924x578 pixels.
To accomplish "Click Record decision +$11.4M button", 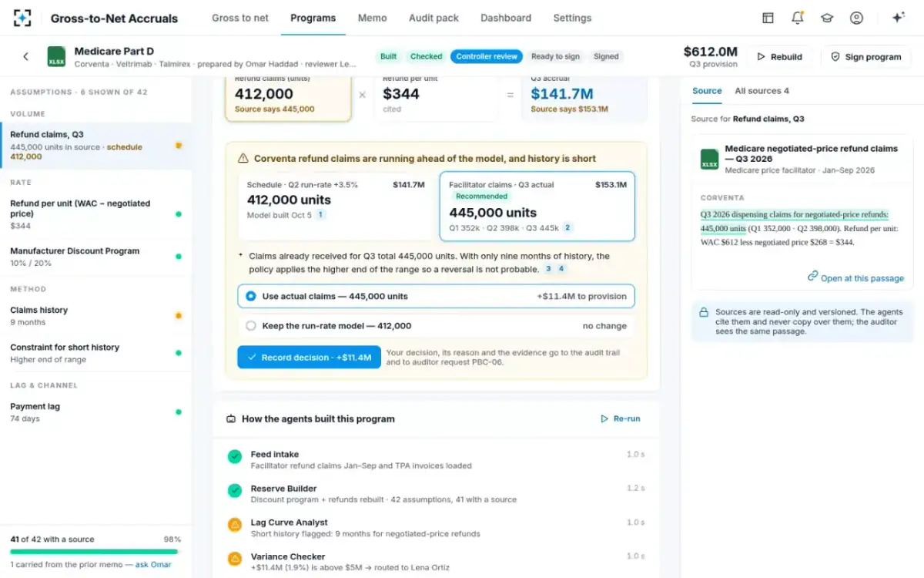I will (x=309, y=358).
